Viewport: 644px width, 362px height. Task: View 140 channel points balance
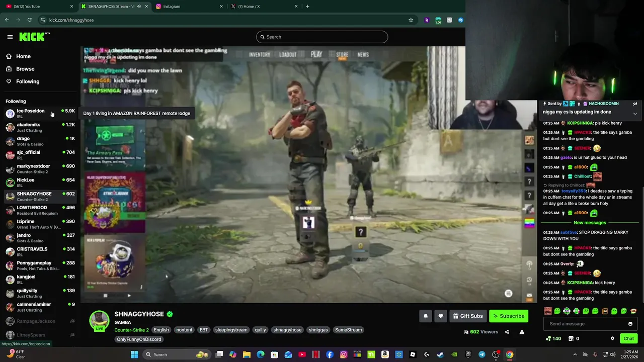coord(553,338)
